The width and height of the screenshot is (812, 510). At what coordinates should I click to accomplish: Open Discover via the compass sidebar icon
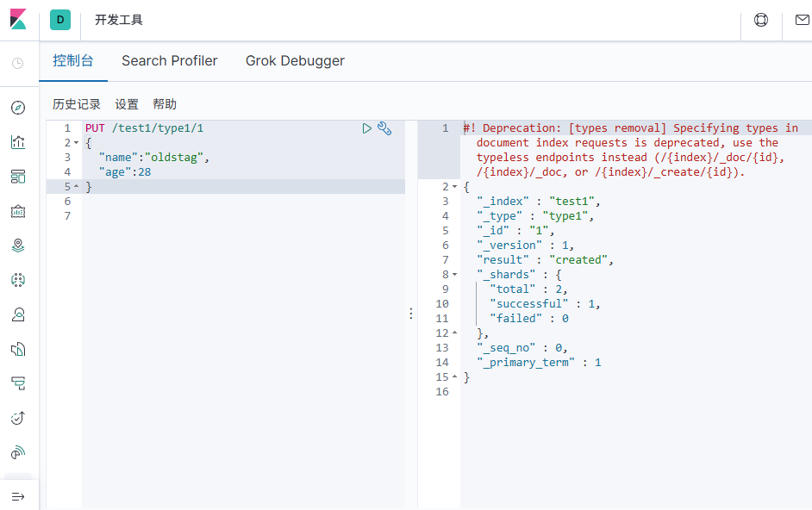click(x=18, y=108)
